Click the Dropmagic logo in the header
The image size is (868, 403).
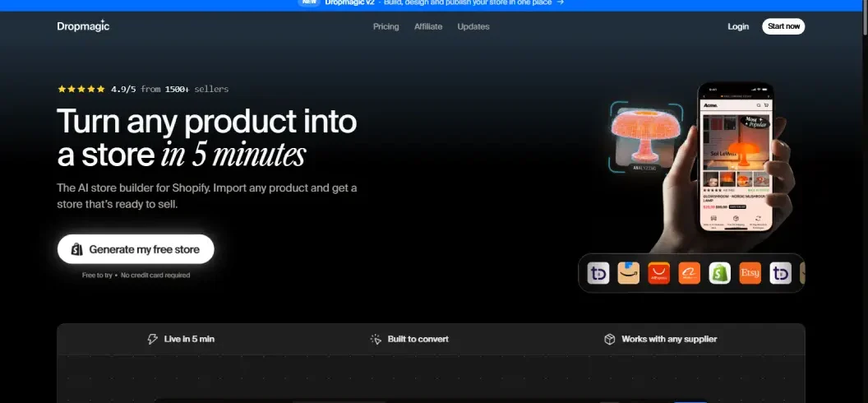coord(83,25)
